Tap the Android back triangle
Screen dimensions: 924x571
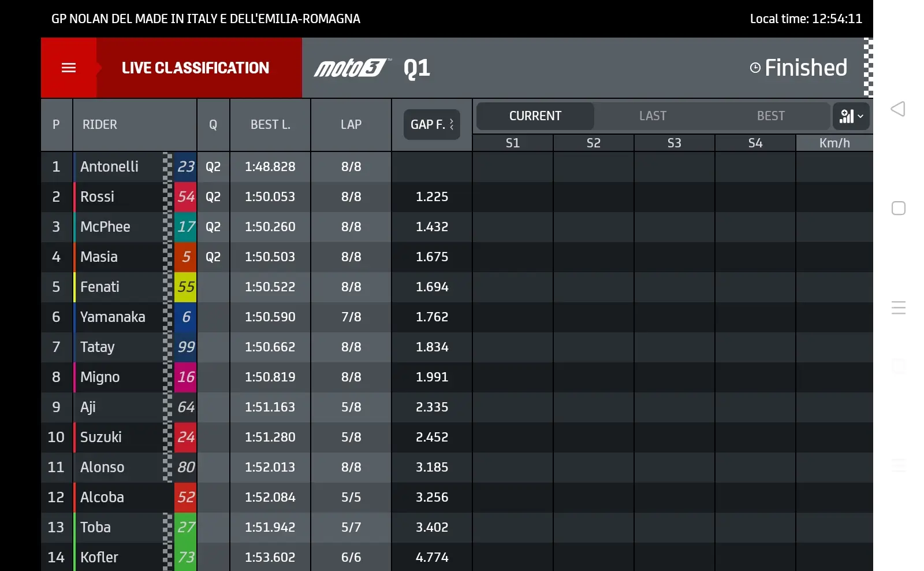pyautogui.click(x=898, y=109)
